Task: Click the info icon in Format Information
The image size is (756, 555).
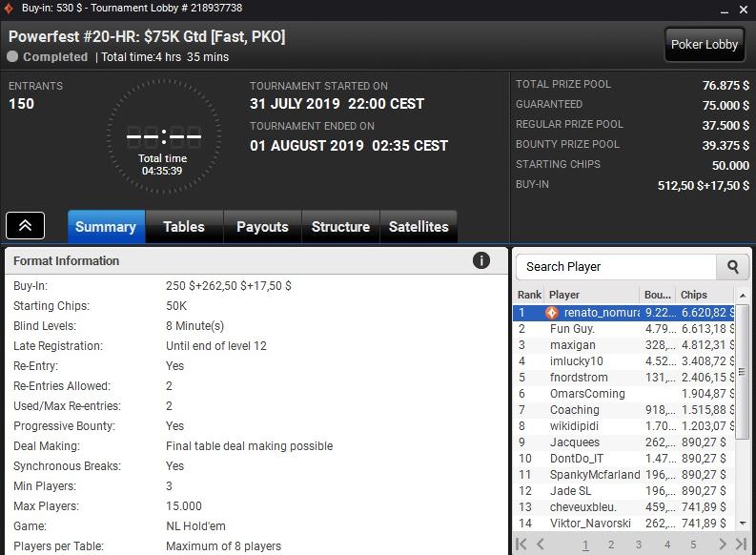Action: (x=480, y=260)
